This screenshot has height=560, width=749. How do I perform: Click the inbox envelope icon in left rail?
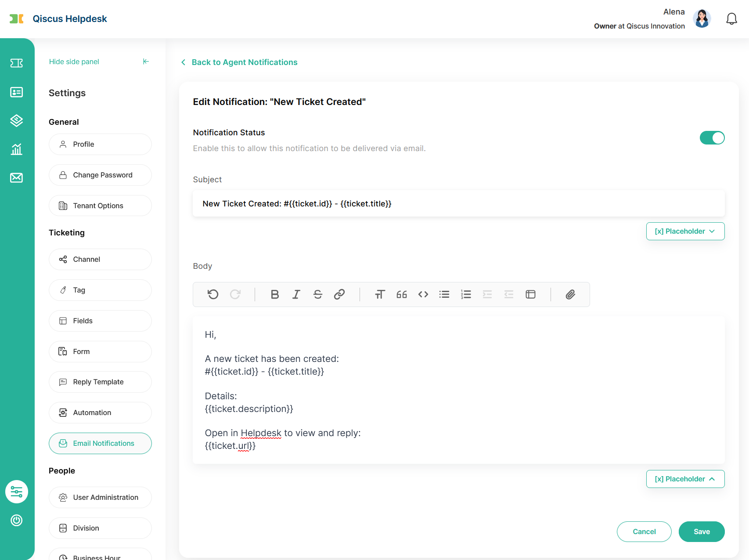pyautogui.click(x=17, y=177)
